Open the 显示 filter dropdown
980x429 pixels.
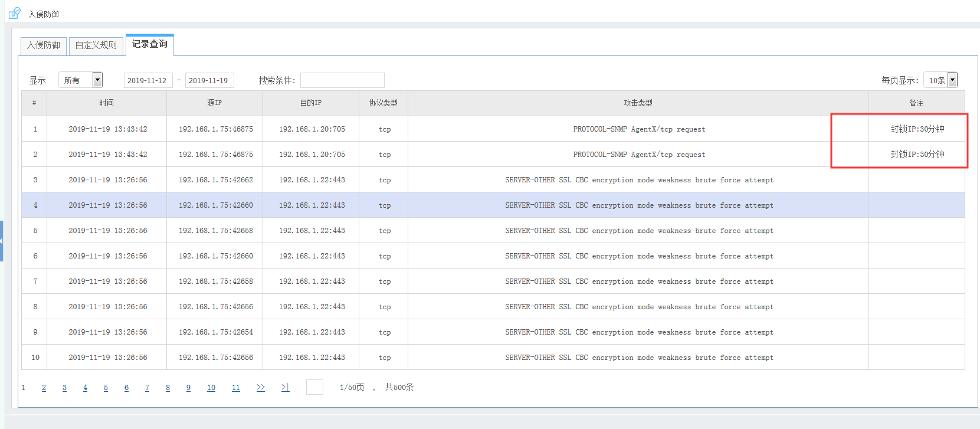(x=98, y=80)
